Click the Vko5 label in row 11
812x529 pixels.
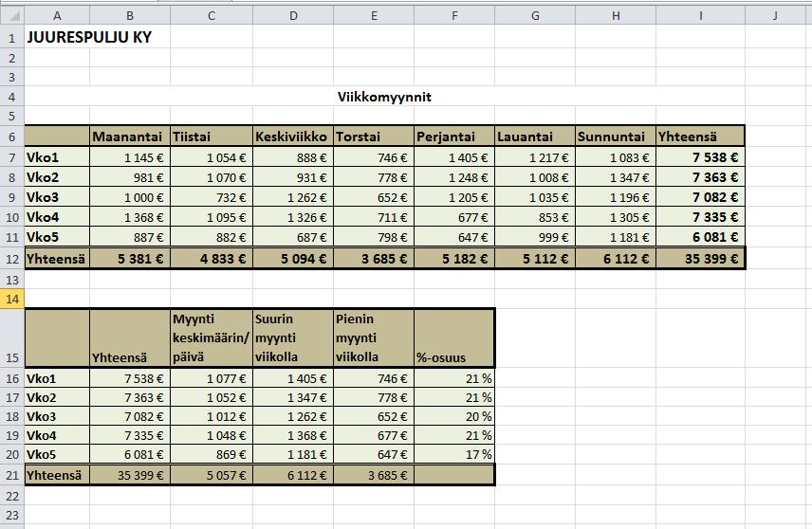(57, 237)
